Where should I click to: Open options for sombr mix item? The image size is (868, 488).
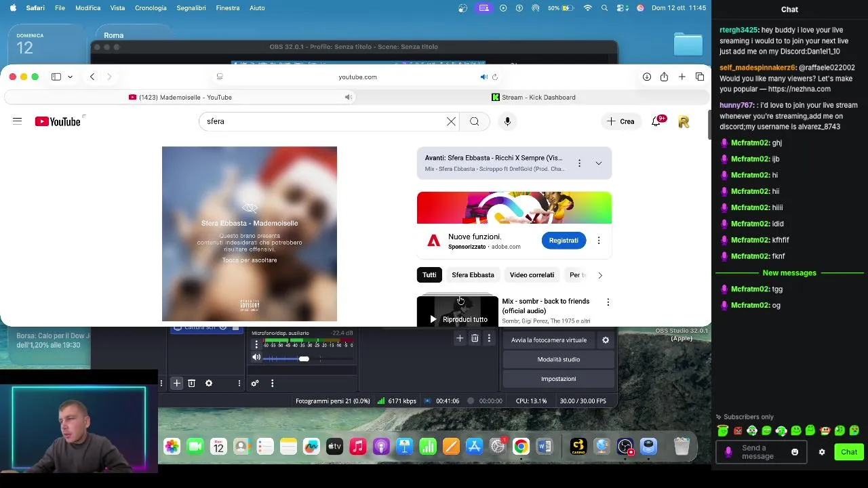coord(608,302)
